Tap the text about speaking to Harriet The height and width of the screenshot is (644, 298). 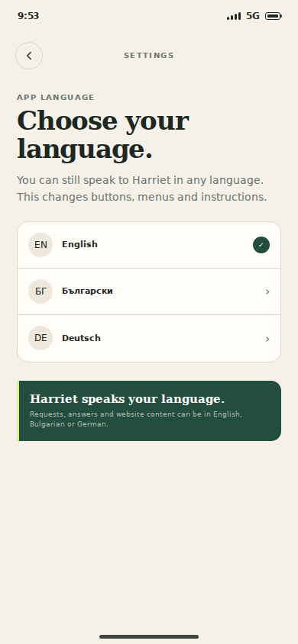(142, 188)
